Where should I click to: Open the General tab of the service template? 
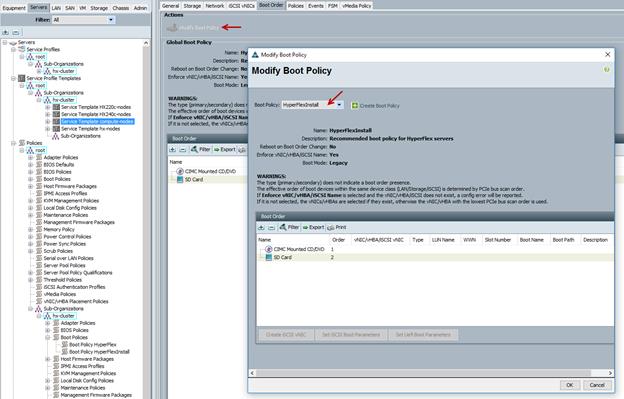point(170,6)
